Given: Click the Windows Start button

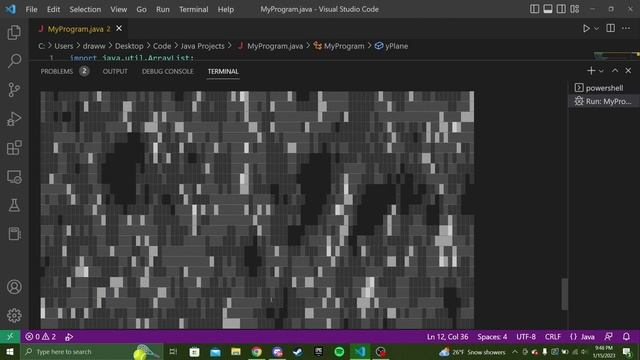Looking at the screenshot, I should pyautogui.click(x=10, y=352).
